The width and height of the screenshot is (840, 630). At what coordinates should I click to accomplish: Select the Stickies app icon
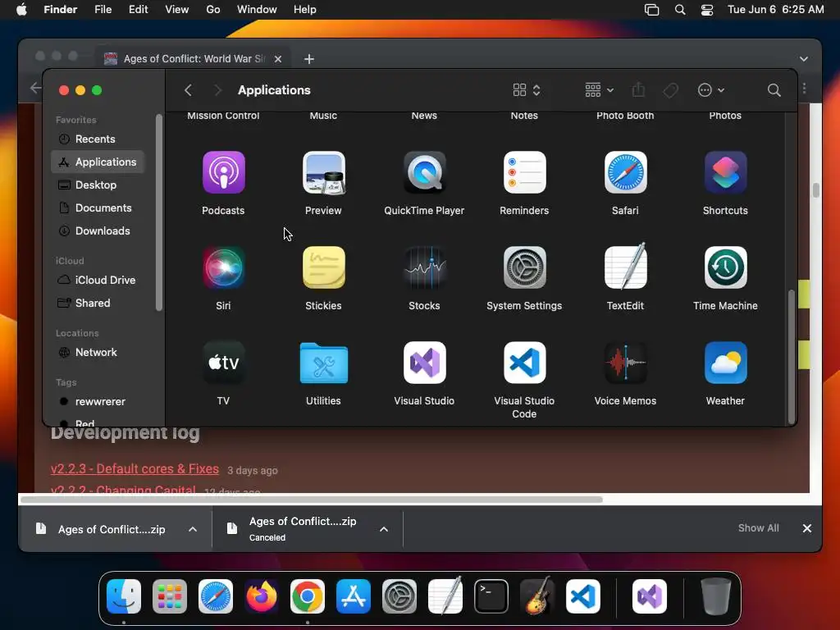323,267
